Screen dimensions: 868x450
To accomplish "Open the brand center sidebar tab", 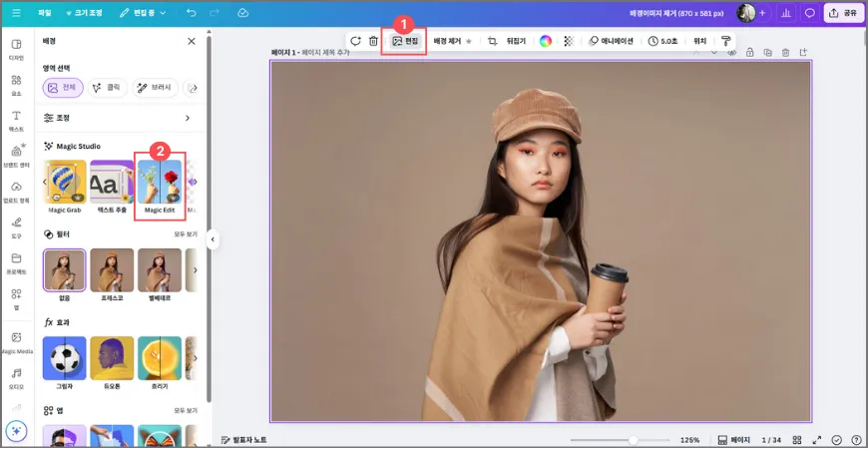I will pyautogui.click(x=17, y=156).
